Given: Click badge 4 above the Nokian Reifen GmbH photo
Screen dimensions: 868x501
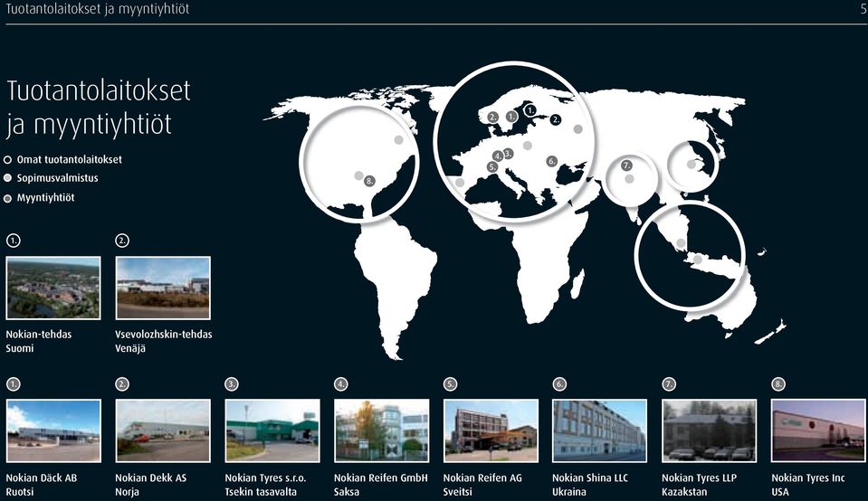Looking at the screenshot, I should coord(341,383).
